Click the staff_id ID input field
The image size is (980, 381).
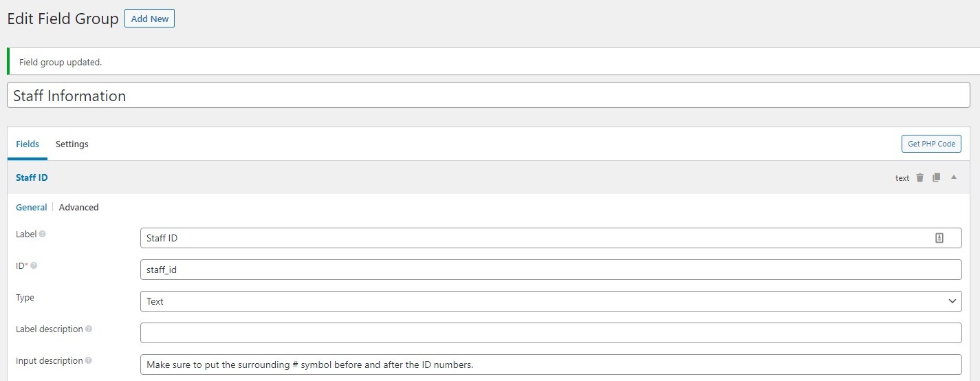[x=551, y=270]
